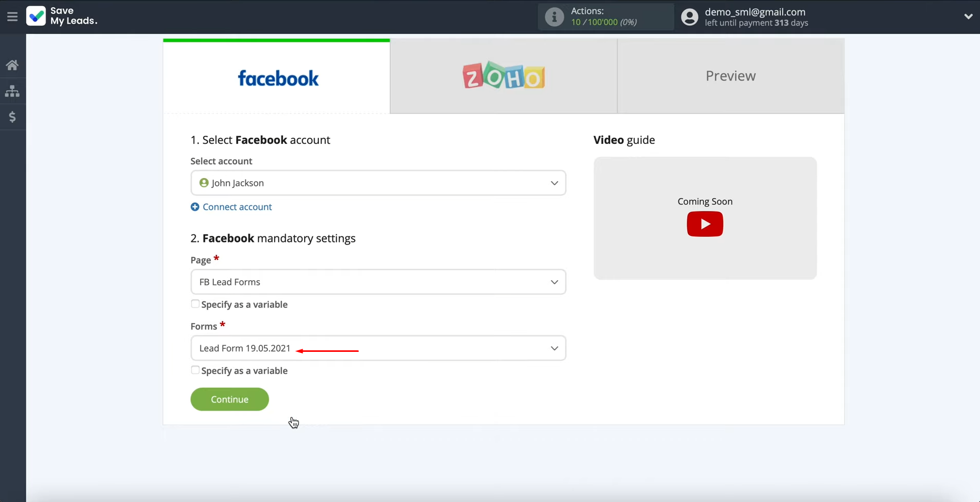Click the Facebook mandatory settings heading
The image size is (980, 502).
(x=273, y=238)
